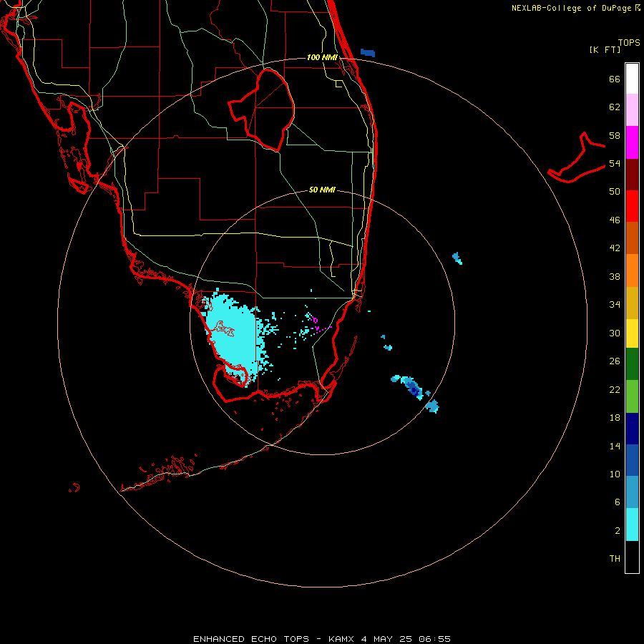The width and height of the screenshot is (644, 644).
Task: Click the legend value "38"
Action: (x=615, y=277)
